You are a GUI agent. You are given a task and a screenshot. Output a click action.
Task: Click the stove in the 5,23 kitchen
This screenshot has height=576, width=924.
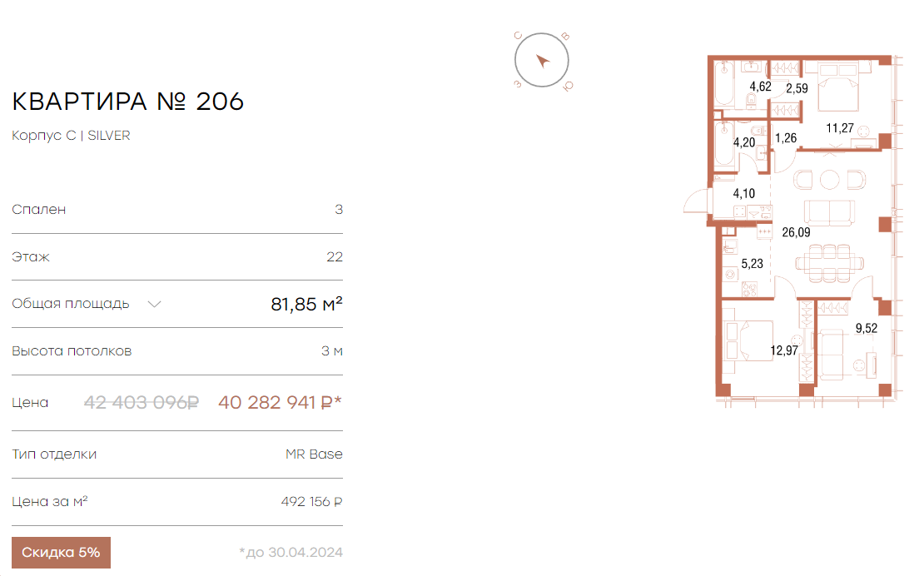pyautogui.click(x=749, y=290)
